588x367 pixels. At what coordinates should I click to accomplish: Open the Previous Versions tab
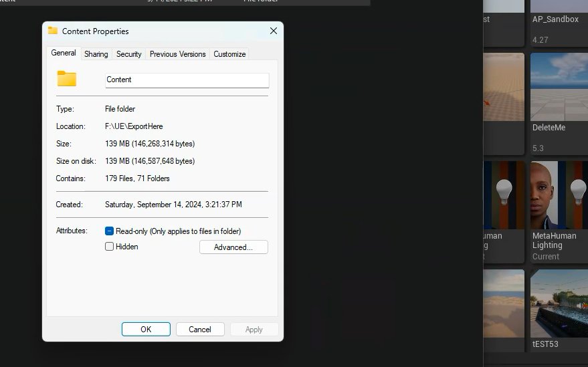[x=178, y=54]
